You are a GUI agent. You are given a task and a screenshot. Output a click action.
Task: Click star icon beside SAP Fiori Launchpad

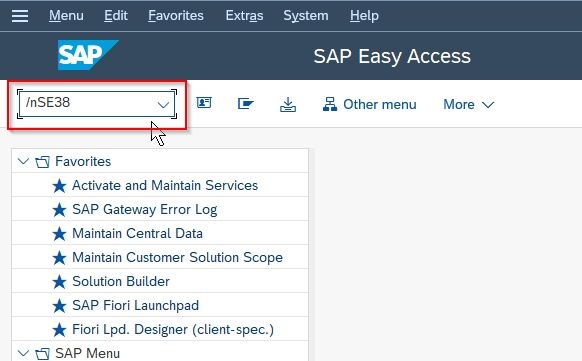coord(59,306)
